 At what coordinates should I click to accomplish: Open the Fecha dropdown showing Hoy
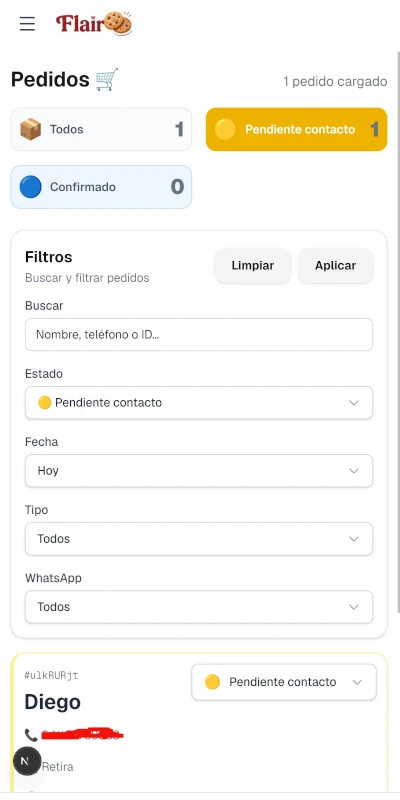pyautogui.click(x=199, y=471)
